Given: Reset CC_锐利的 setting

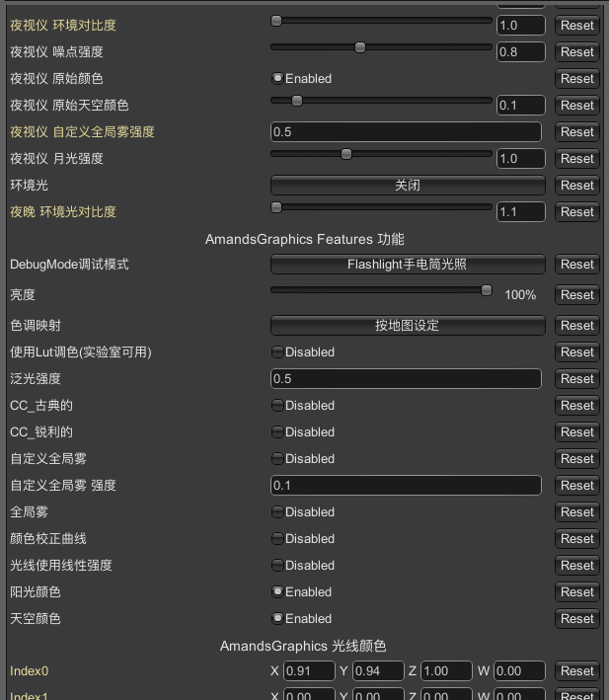Looking at the screenshot, I should point(577,432).
